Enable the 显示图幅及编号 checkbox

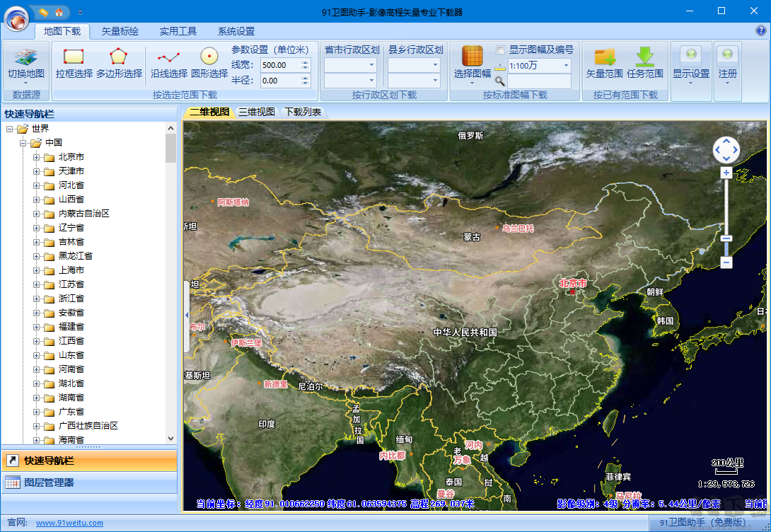tap(501, 50)
